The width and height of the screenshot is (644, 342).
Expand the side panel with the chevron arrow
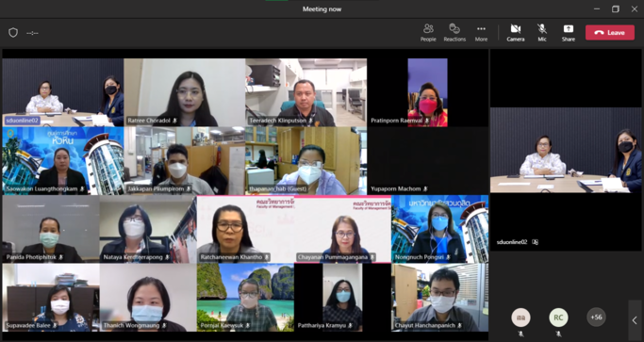(635, 320)
